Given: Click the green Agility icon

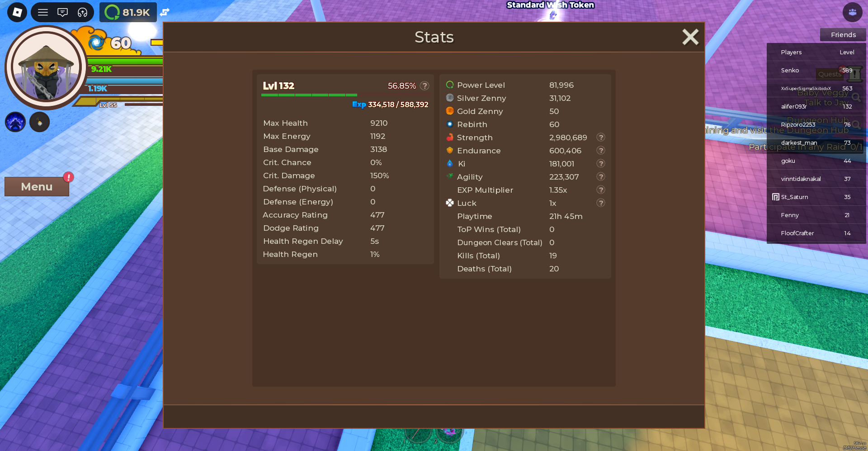Looking at the screenshot, I should (450, 176).
